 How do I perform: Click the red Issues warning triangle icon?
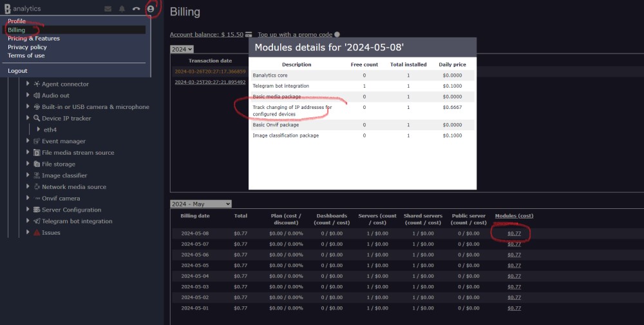pyautogui.click(x=37, y=233)
